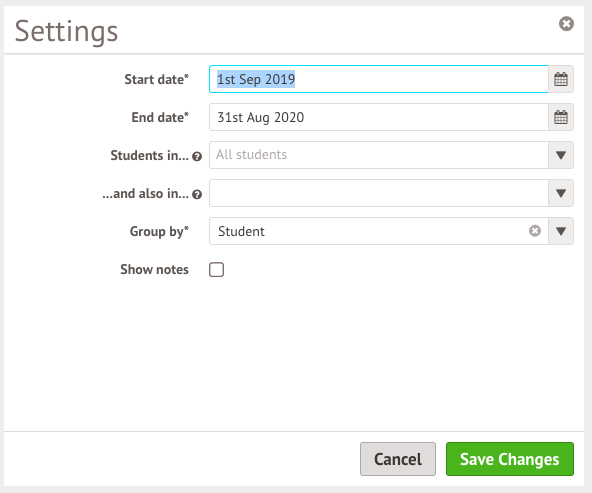Clear the Student value in Group by

(535, 231)
